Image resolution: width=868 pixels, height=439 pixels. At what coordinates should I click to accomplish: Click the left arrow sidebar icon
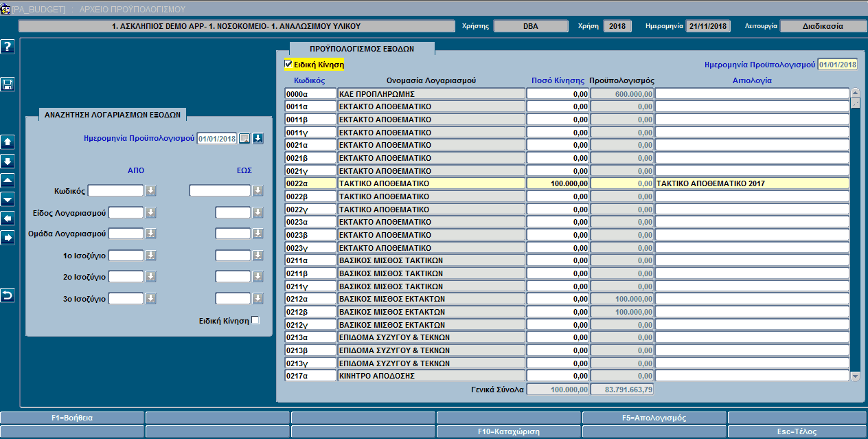(8, 218)
